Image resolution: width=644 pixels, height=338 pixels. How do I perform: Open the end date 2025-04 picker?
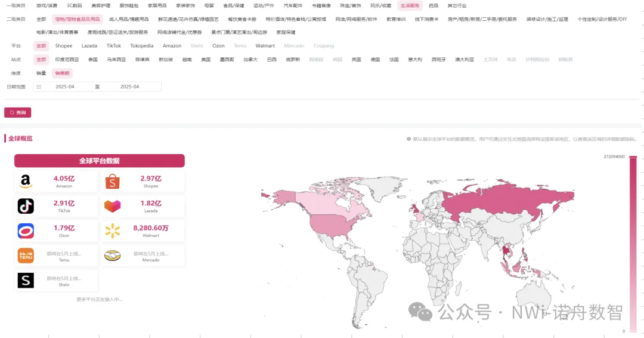coord(129,87)
